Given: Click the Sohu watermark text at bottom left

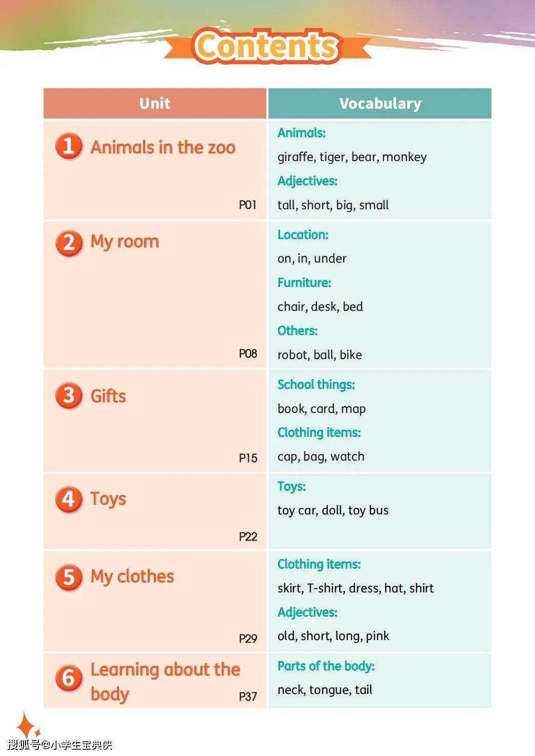Looking at the screenshot, I should click(60, 745).
